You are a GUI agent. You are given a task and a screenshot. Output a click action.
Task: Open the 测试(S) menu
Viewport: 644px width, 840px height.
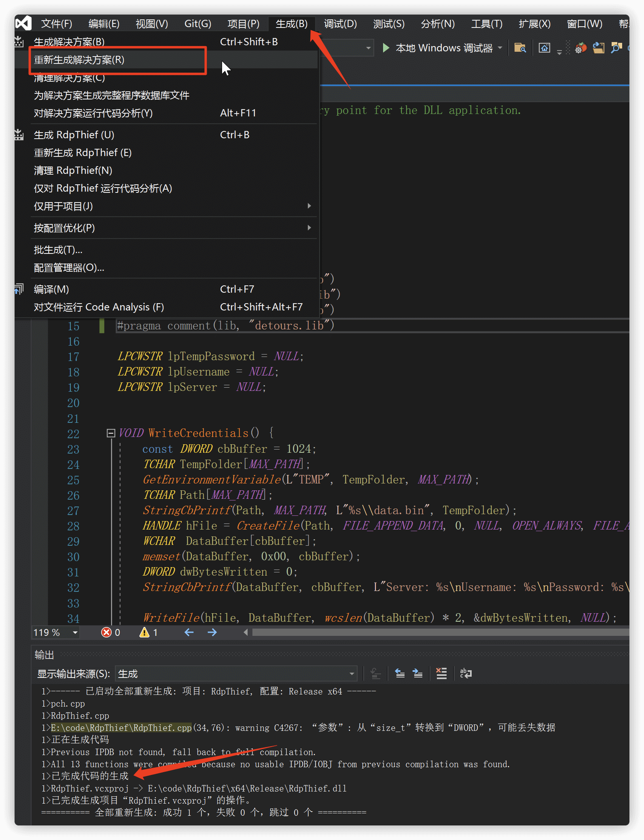[x=389, y=24]
